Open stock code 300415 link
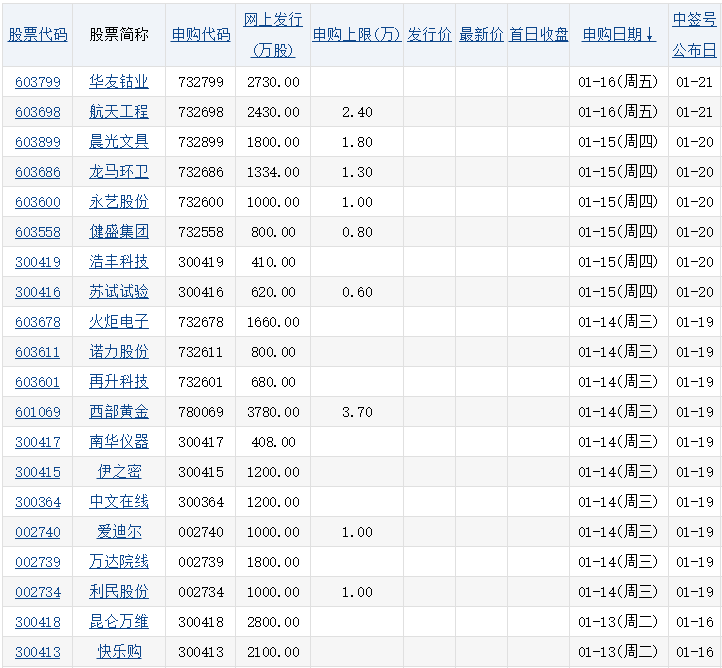Screen dimensions: 722x668 38,472
